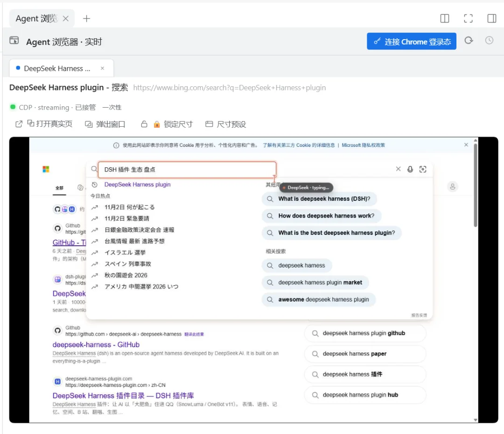Click the open external link icon
This screenshot has width=504, height=434.
tap(19, 124)
